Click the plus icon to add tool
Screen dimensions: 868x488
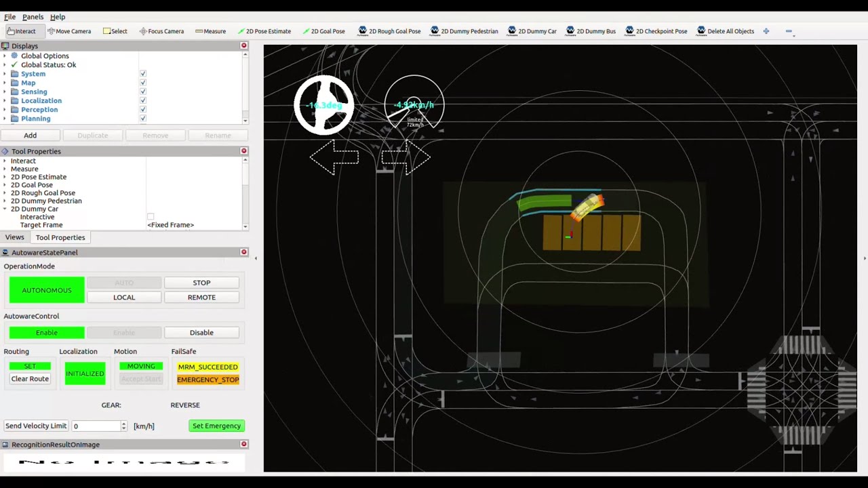[x=766, y=31]
